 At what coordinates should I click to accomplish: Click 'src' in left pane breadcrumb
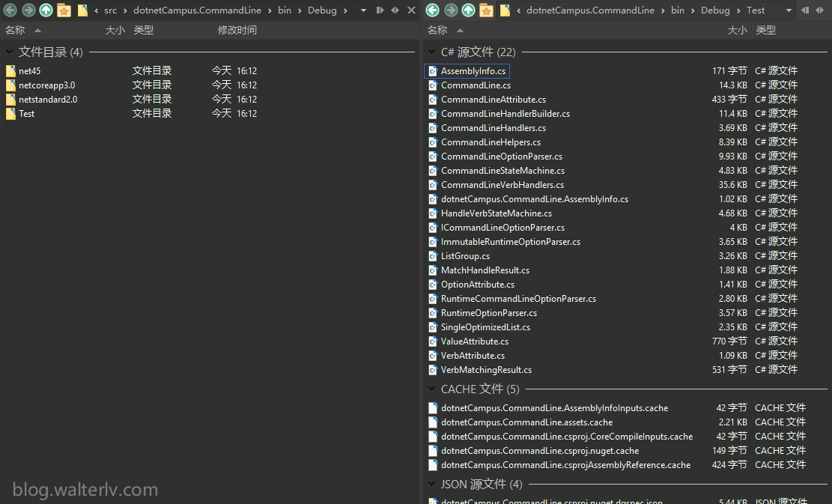pos(110,10)
